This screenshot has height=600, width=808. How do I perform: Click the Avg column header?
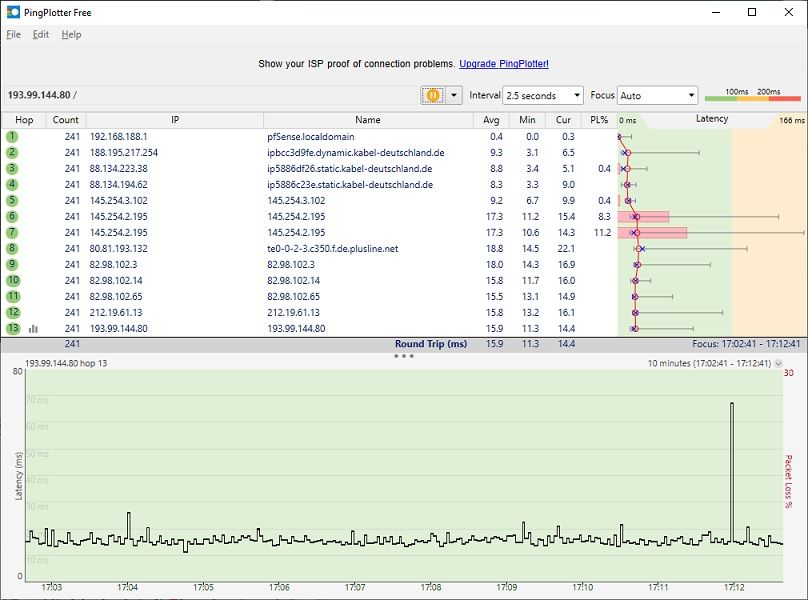[x=491, y=120]
